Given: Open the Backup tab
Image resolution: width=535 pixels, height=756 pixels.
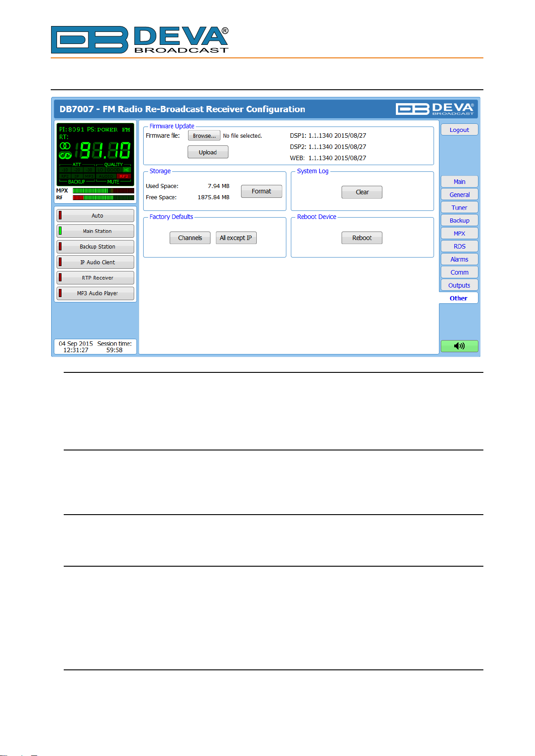Looking at the screenshot, I should coord(459,220).
